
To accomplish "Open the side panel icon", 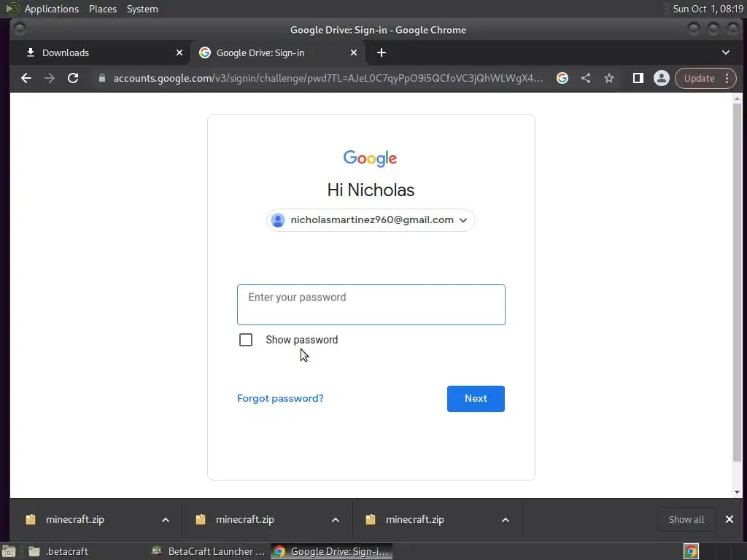I will (x=638, y=78).
